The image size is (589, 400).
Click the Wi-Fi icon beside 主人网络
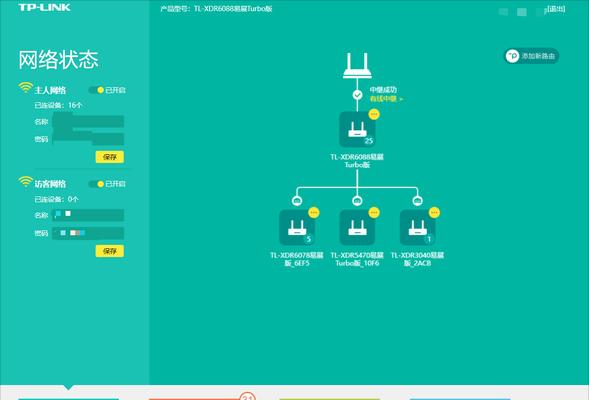(x=26, y=88)
